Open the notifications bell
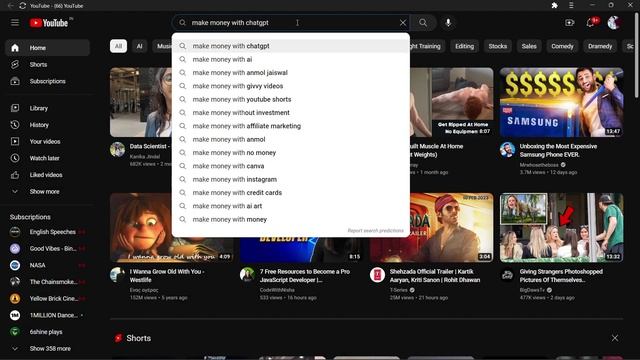Screen dimensions: 640x360 [x=590, y=23]
